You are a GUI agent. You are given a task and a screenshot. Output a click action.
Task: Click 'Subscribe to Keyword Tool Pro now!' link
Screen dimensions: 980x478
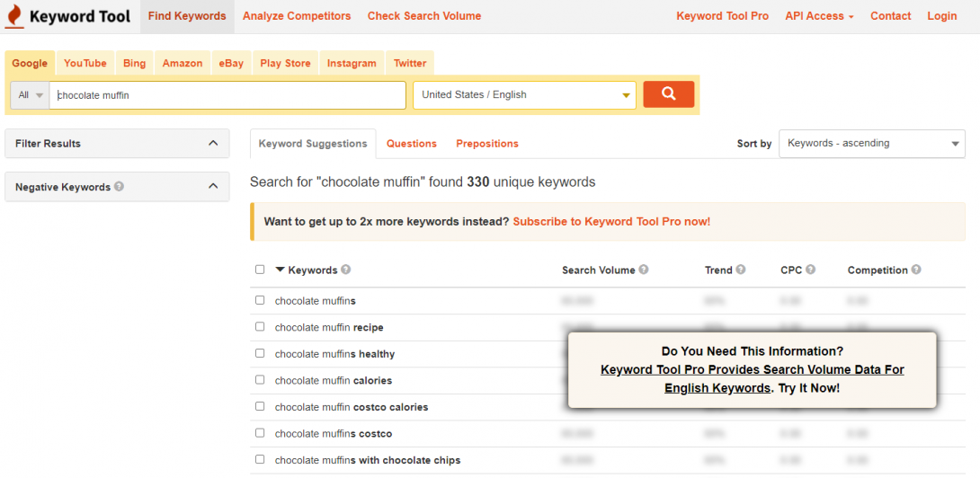click(x=611, y=221)
